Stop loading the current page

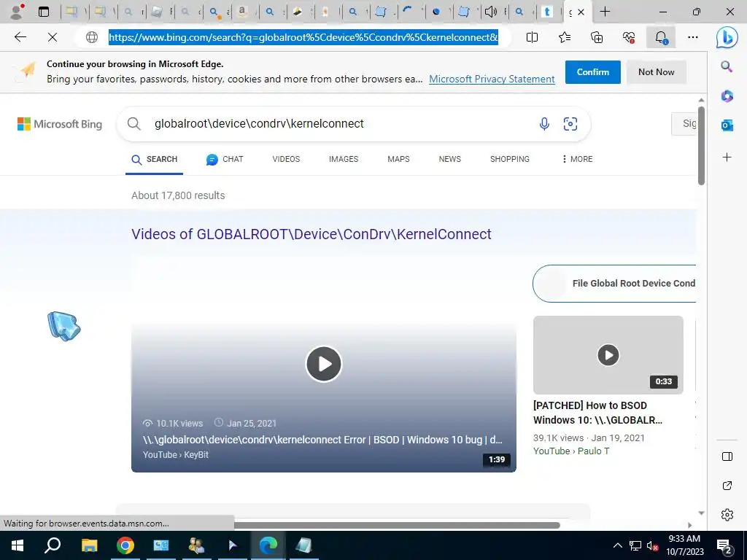tap(53, 37)
